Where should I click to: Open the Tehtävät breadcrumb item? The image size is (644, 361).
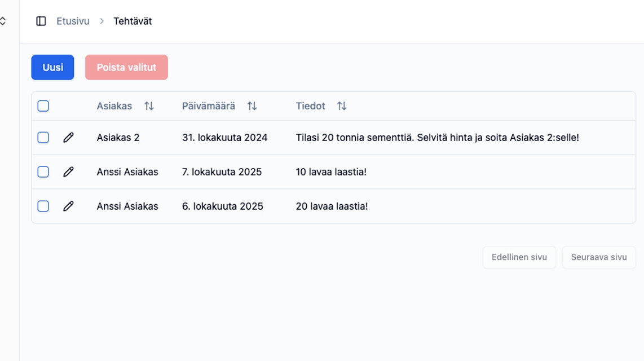133,21
